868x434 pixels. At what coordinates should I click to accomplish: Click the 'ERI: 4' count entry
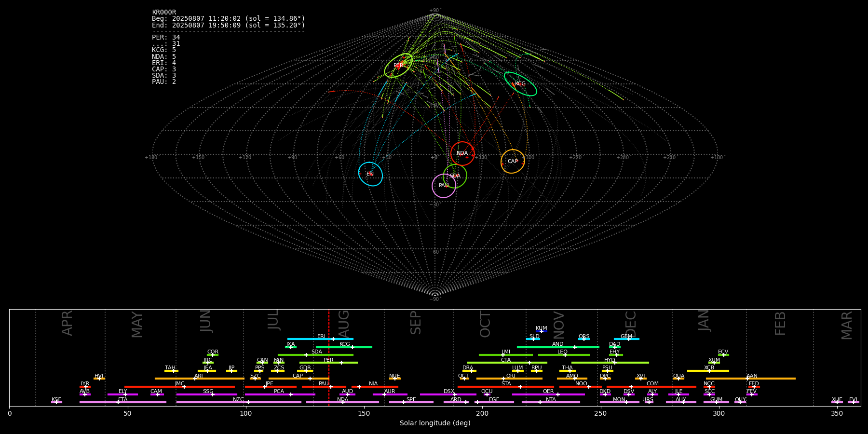pyautogui.click(x=164, y=63)
